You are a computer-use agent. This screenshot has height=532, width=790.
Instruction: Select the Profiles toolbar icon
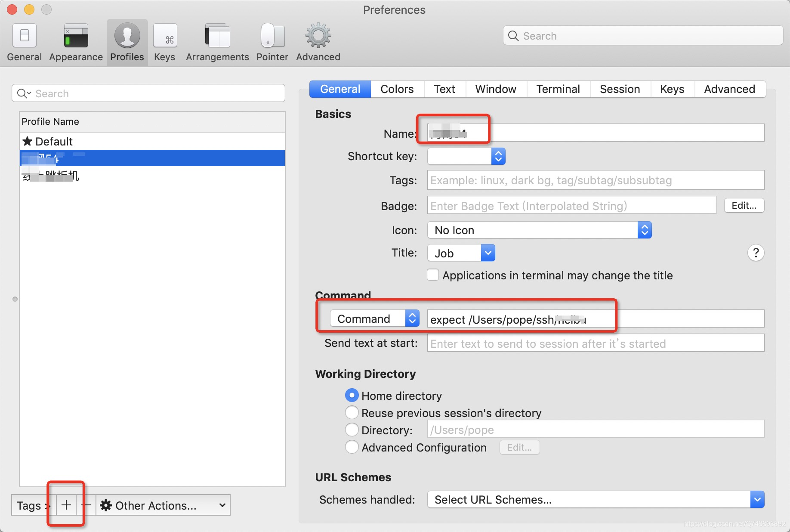pyautogui.click(x=127, y=42)
